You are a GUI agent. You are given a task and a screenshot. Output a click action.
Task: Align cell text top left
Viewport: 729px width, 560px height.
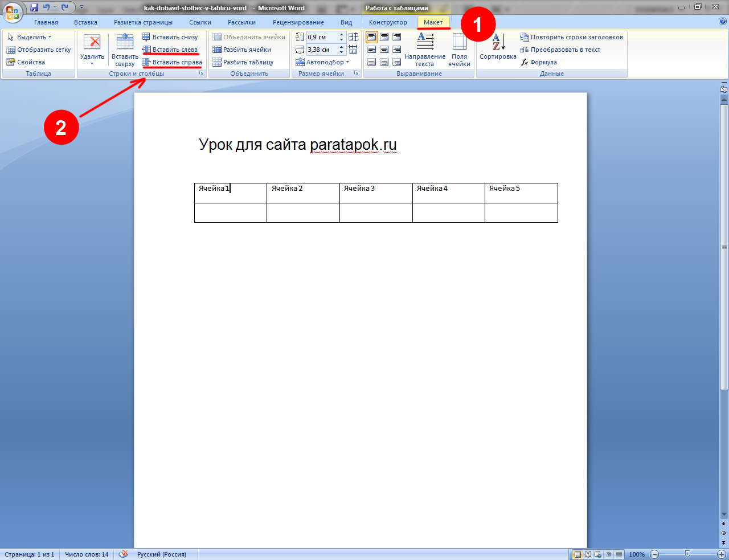(x=372, y=37)
